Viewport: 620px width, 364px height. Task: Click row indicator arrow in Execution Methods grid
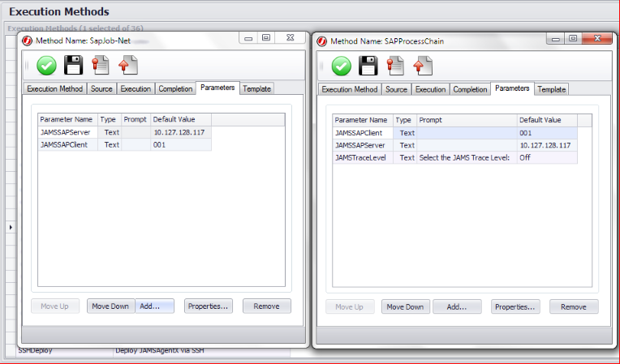click(x=11, y=227)
